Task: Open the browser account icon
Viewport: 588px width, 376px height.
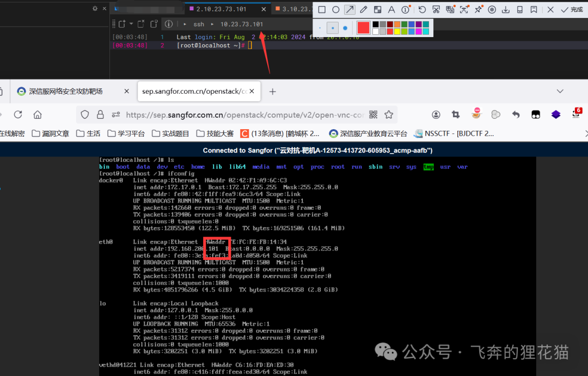Action: tap(436, 115)
